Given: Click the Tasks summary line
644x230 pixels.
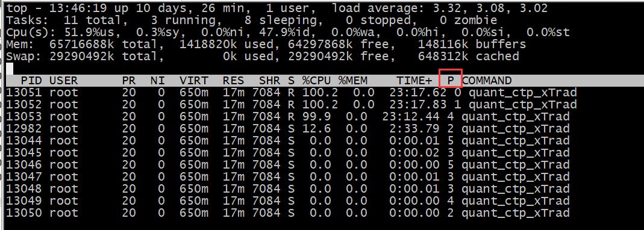Looking at the screenshot, I should 251,20.
